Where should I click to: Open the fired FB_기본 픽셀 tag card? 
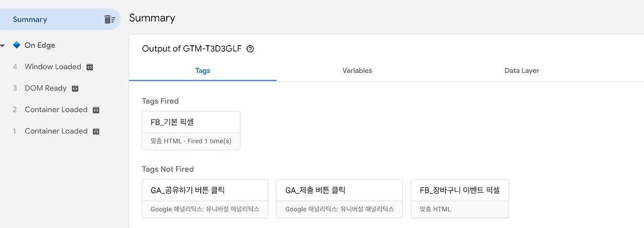191,131
